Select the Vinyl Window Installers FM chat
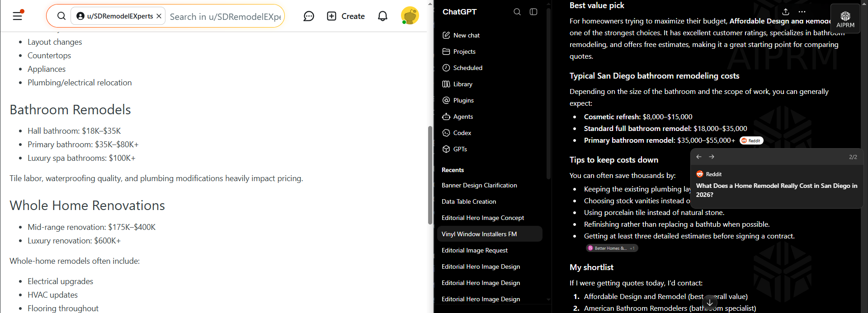 coord(490,234)
